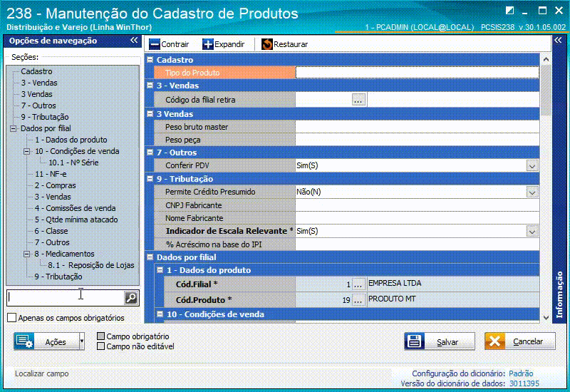570x392 pixels.
Task: Open lookup button for Cód.Produto
Action: [x=358, y=300]
